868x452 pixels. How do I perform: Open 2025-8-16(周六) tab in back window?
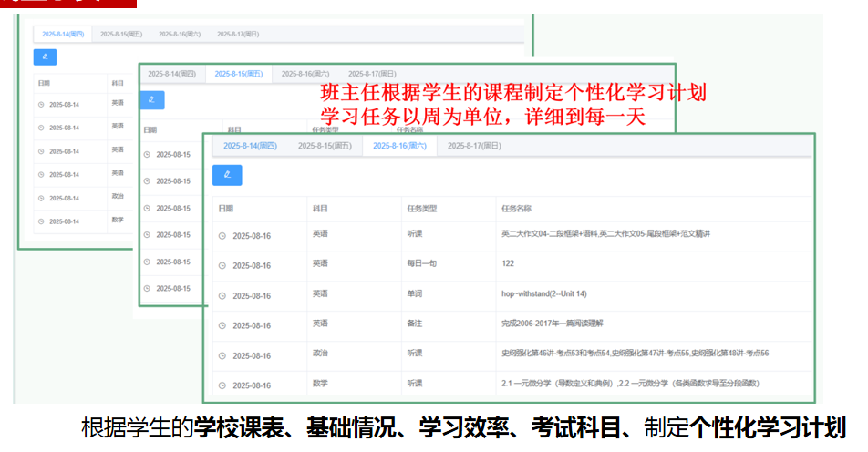[180, 35]
